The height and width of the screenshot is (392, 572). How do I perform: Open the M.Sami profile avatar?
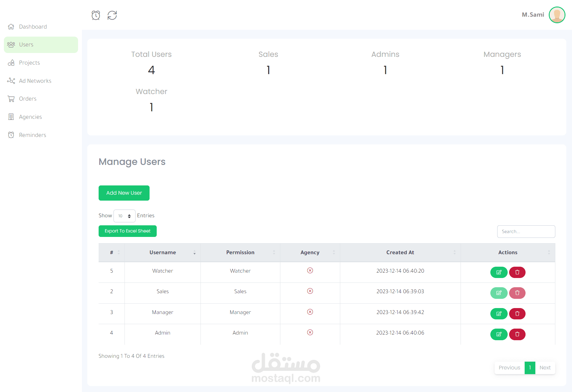point(557,15)
